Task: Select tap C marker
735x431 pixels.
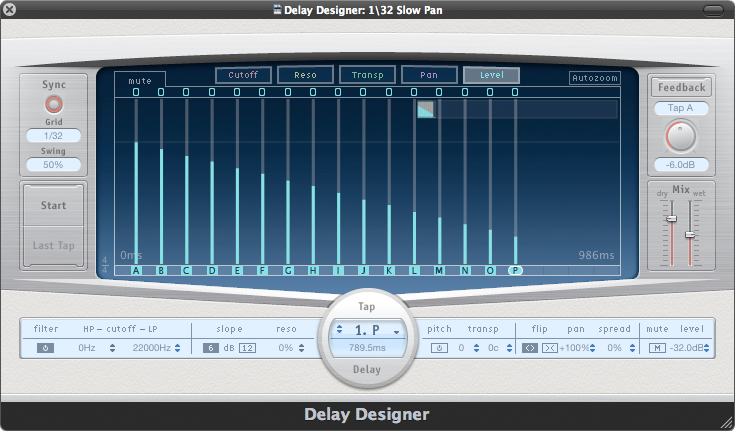Action: pos(186,271)
